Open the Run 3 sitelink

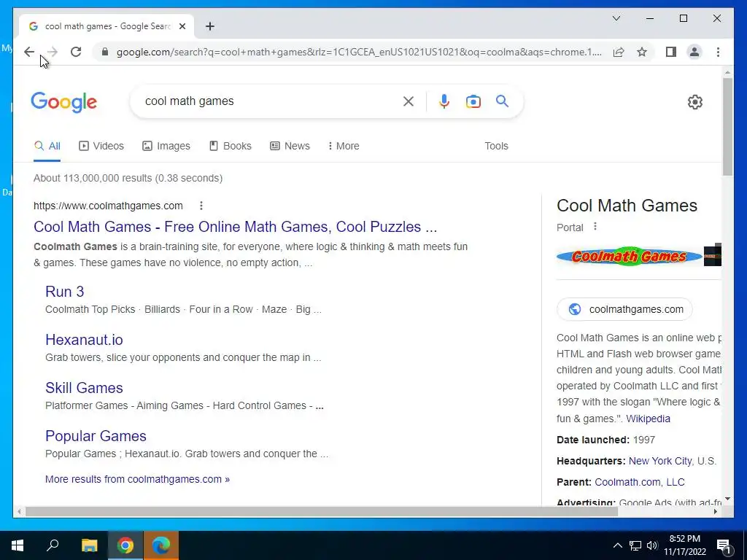[65, 292]
